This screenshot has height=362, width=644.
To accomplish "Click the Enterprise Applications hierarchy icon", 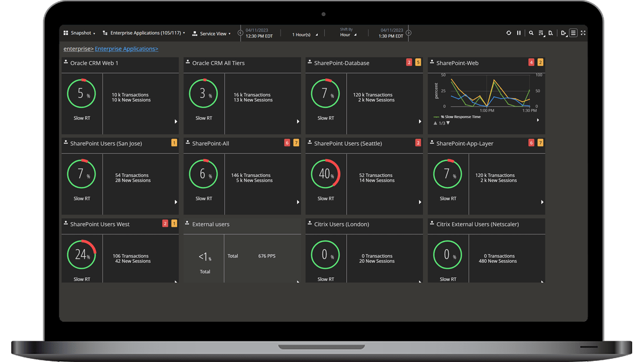I will click(x=105, y=33).
